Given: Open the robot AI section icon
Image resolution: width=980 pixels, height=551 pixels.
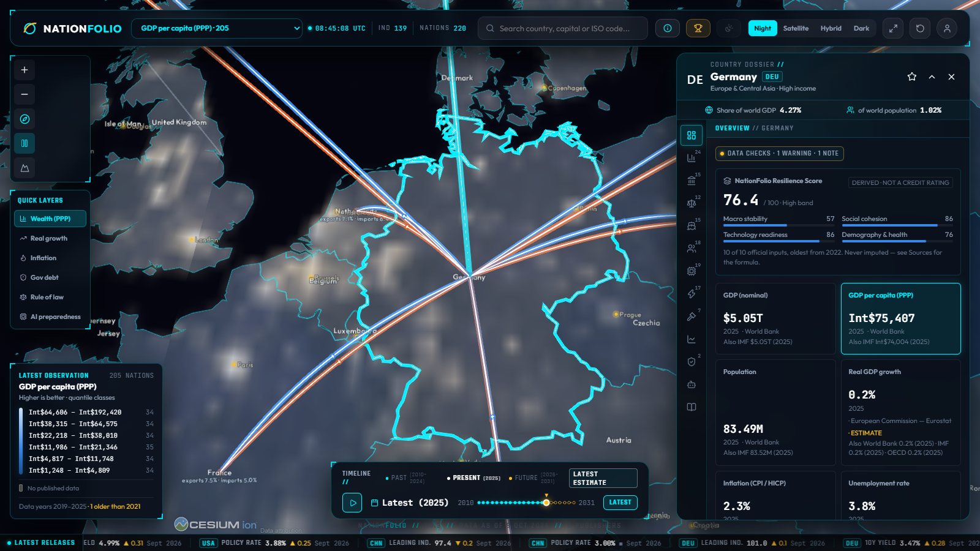Looking at the screenshot, I should (692, 384).
